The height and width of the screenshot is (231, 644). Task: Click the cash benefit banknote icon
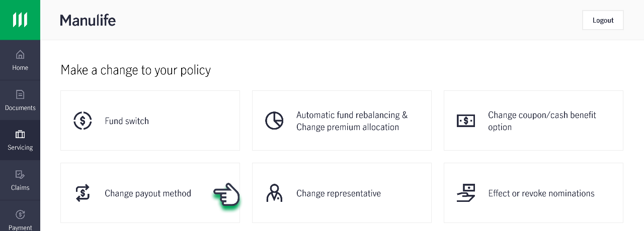coord(466,121)
